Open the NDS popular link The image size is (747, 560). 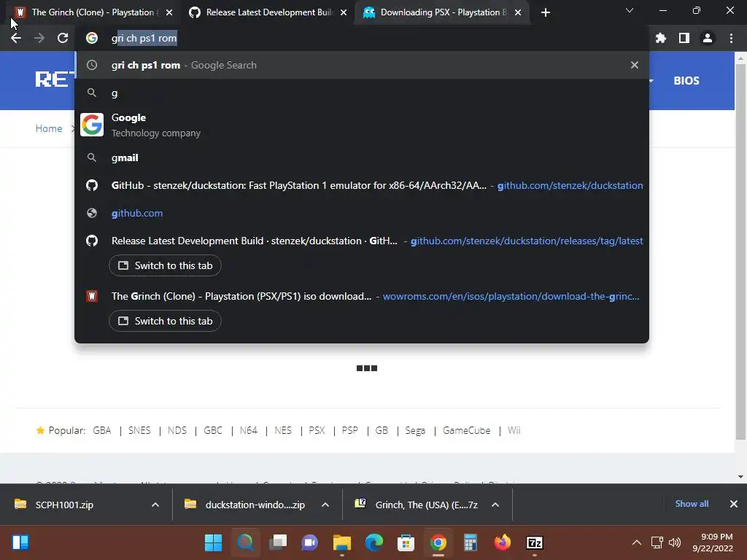pos(177,430)
